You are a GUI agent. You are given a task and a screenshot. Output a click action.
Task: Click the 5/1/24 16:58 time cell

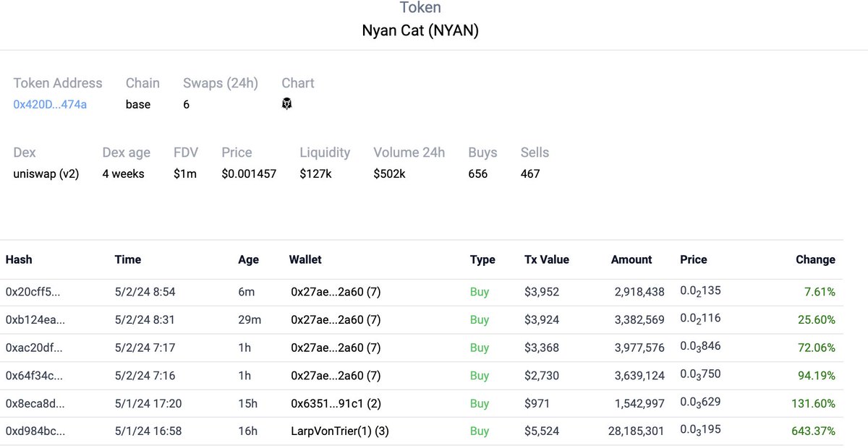point(148,431)
